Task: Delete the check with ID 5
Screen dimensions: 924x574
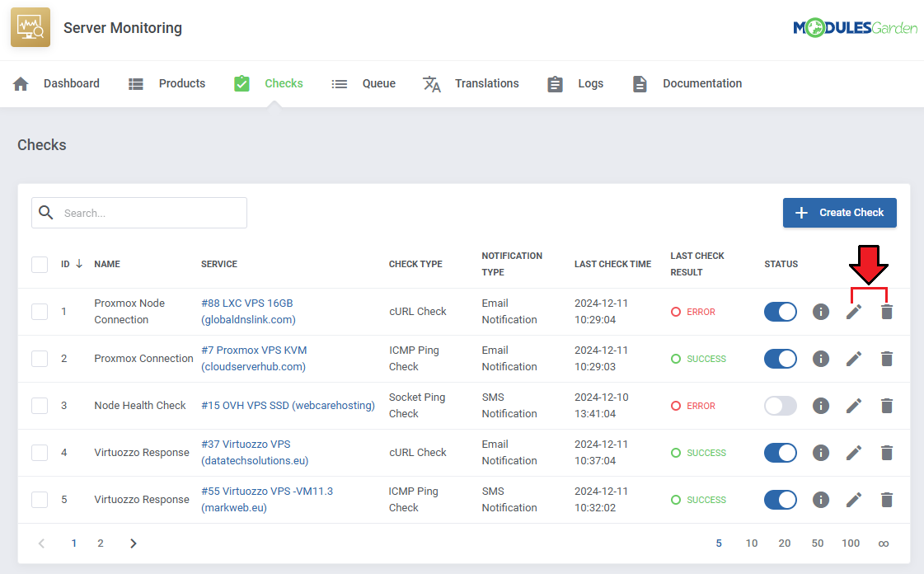Action: (x=887, y=500)
